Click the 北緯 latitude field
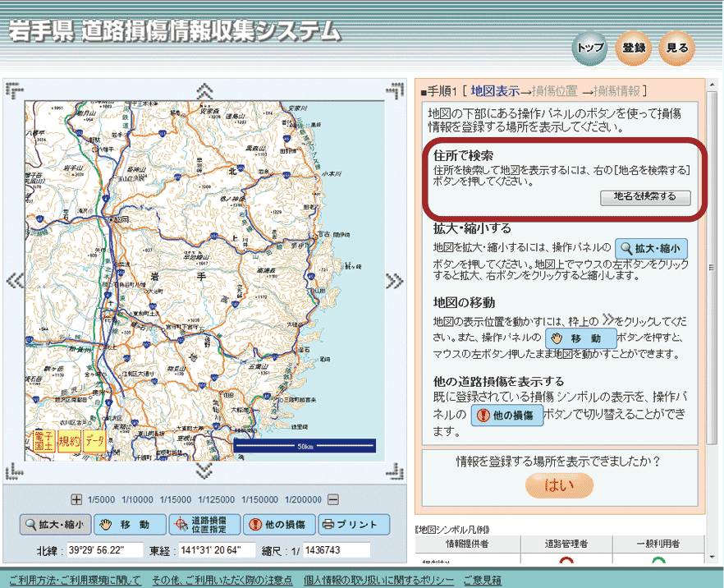The image size is (724, 588). (105, 550)
